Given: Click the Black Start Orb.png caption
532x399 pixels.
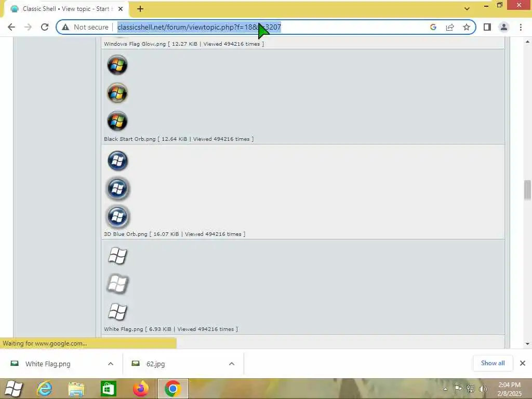Looking at the screenshot, I should (179, 139).
